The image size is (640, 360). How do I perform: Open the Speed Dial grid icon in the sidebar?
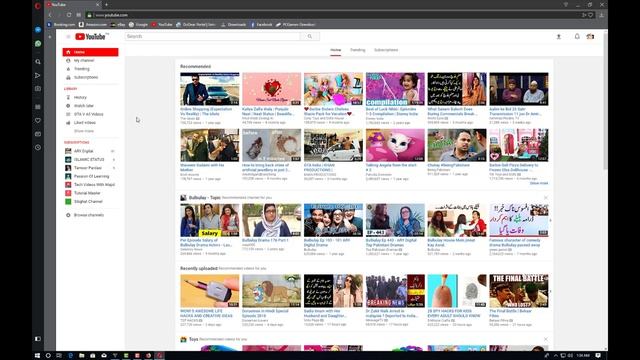(x=38, y=107)
